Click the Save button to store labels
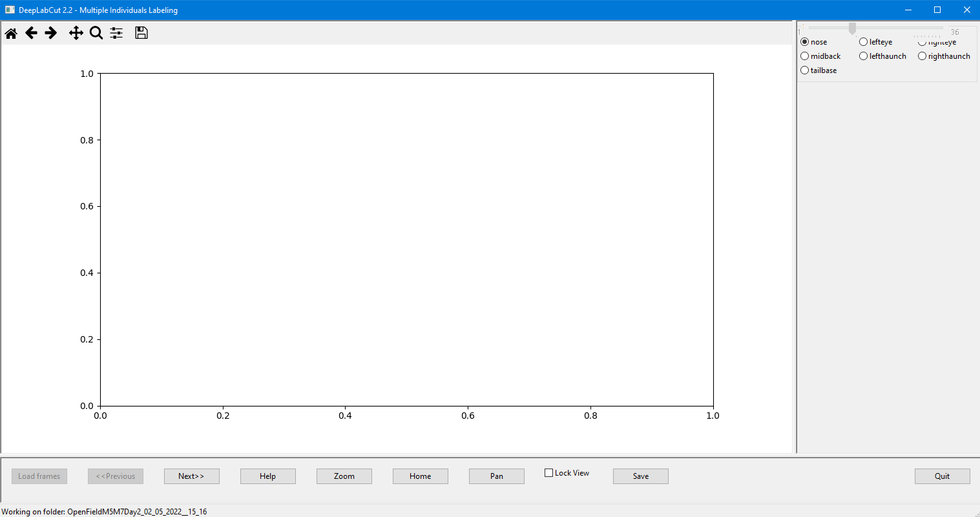 point(640,476)
